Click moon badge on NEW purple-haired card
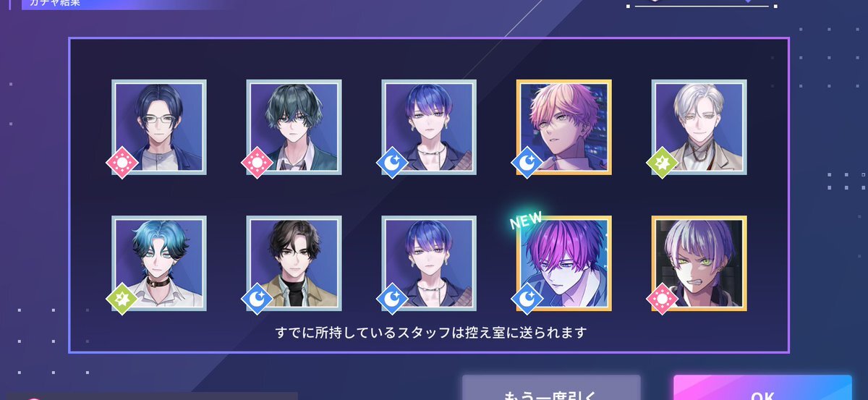Image resolution: width=868 pixels, height=400 pixels. coord(527,299)
